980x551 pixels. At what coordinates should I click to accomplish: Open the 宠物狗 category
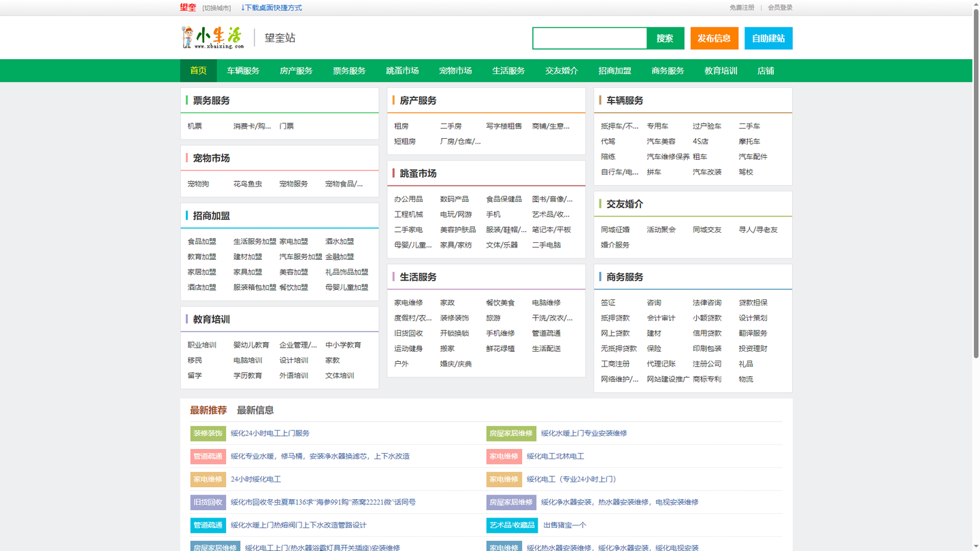[x=198, y=184]
